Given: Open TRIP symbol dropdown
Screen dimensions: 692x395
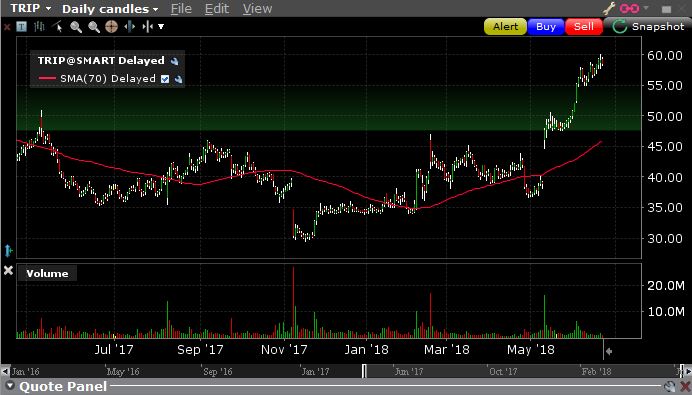Looking at the screenshot, I should pos(48,9).
